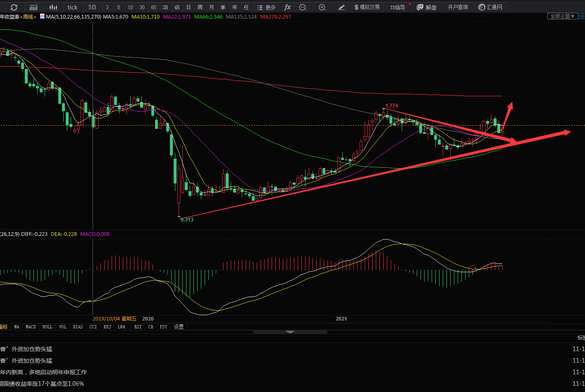Expand the 更多 more timeframes list
Image resolution: width=585 pixels, height=392 pixels.
pyautogui.click(x=266, y=7)
